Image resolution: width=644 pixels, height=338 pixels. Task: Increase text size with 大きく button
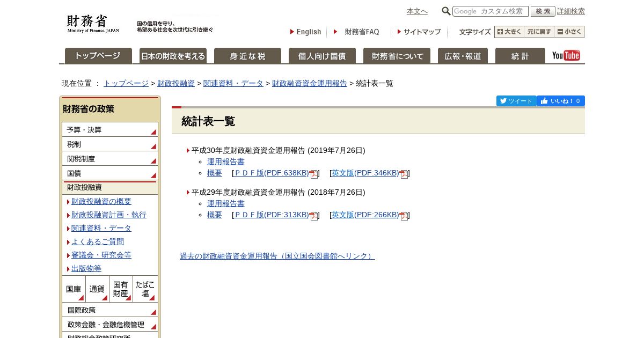coord(509,32)
